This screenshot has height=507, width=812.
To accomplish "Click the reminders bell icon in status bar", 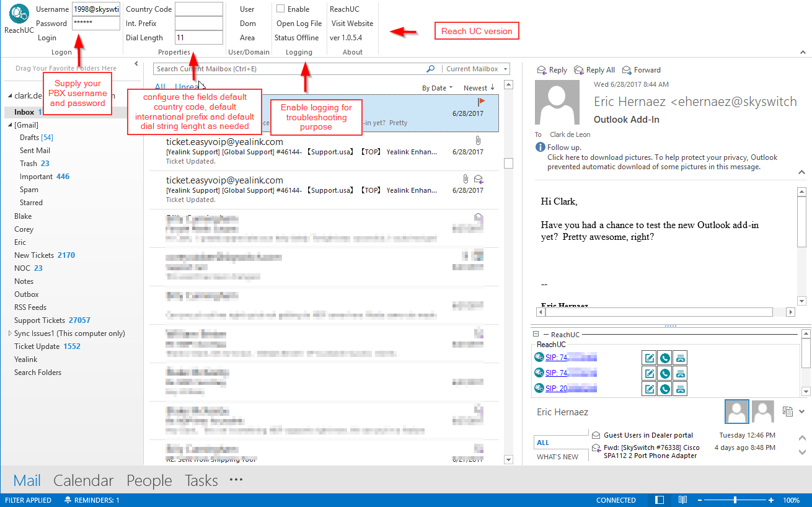I will (67, 500).
